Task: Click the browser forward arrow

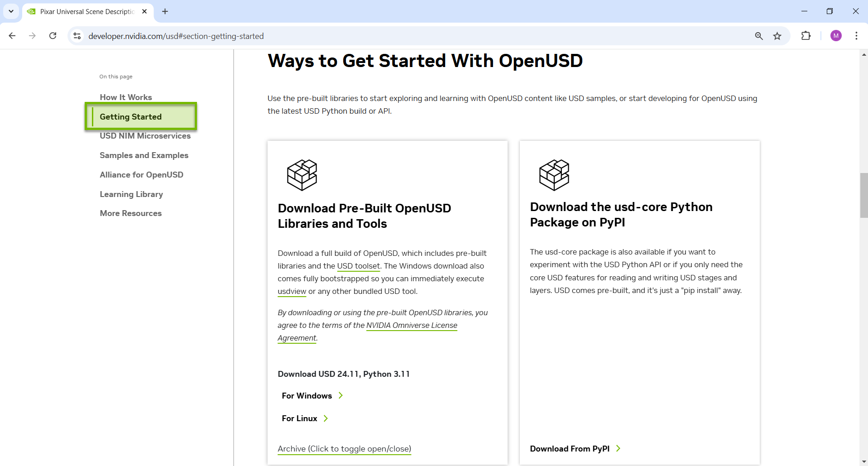Action: (32, 36)
